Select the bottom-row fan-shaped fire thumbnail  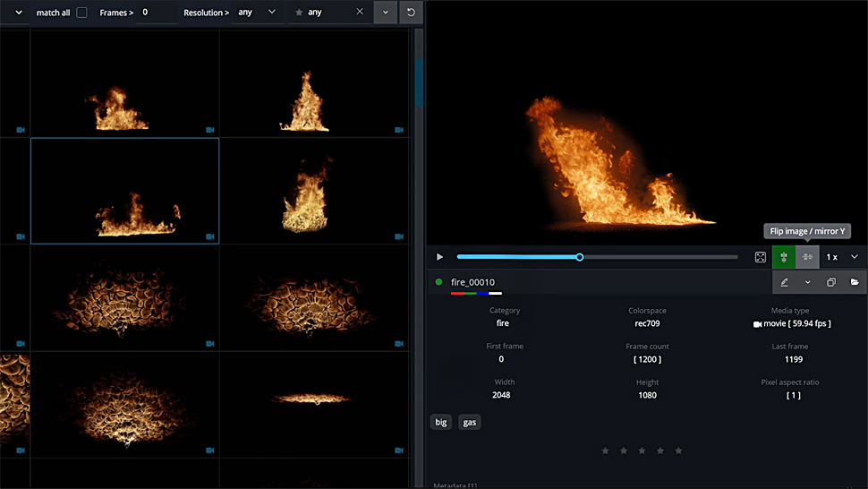[125, 405]
